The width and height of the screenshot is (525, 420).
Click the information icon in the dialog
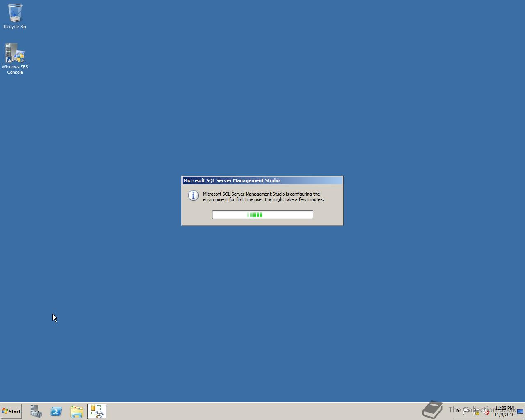pos(193,196)
